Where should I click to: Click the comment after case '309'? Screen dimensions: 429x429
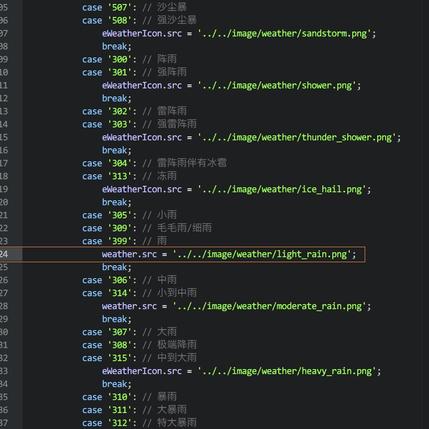(x=177, y=228)
